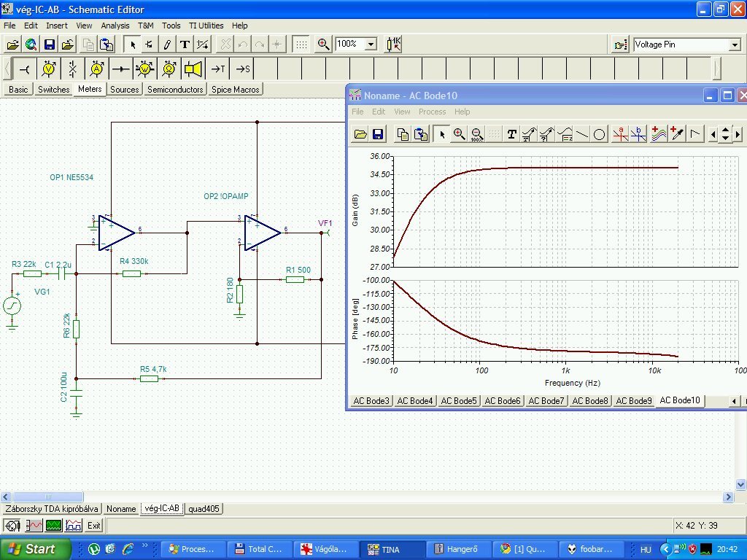747x560 pixels.
Task: Click the scroll-down arrow on schematic's vertical scrollbar
Action: point(741,485)
